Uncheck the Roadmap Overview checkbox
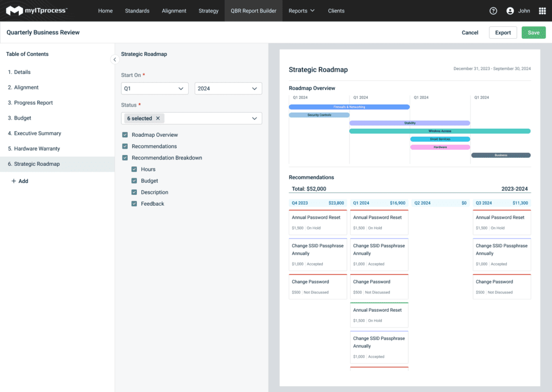Viewport: 552px width, 392px height. point(125,135)
